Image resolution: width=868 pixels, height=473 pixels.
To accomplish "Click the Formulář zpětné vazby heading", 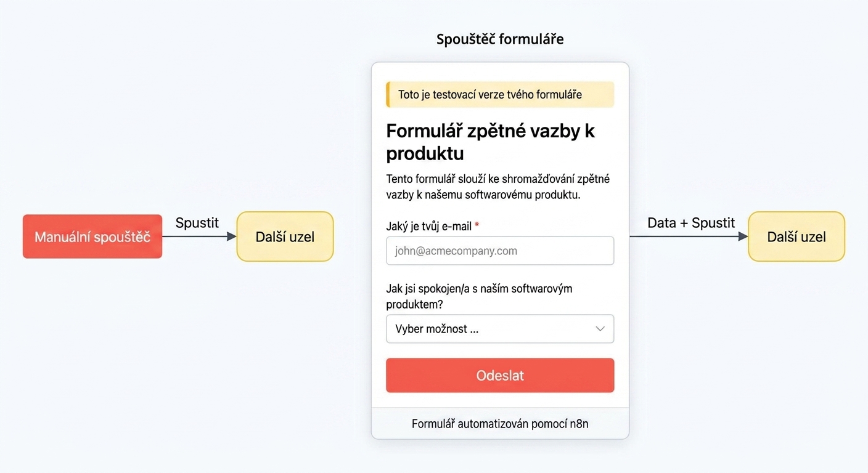I will point(491,142).
